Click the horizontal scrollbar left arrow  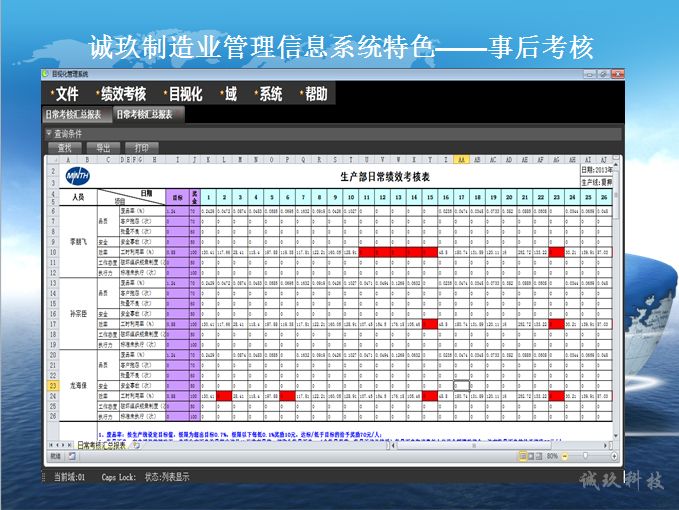[394, 445]
